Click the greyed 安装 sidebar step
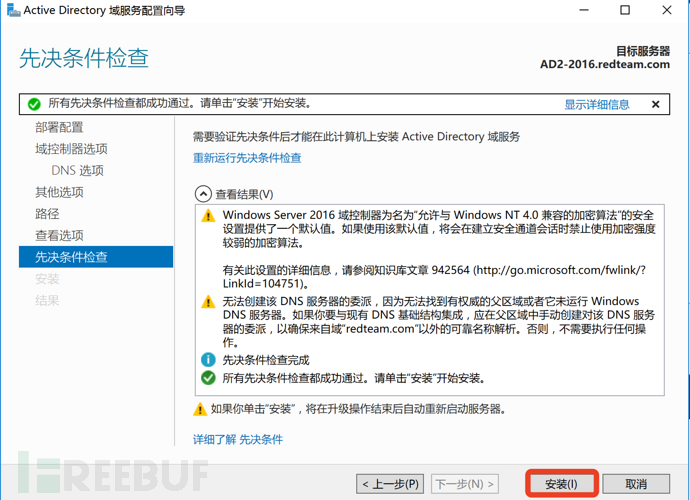This screenshot has height=500, width=690. pyautogui.click(x=47, y=279)
